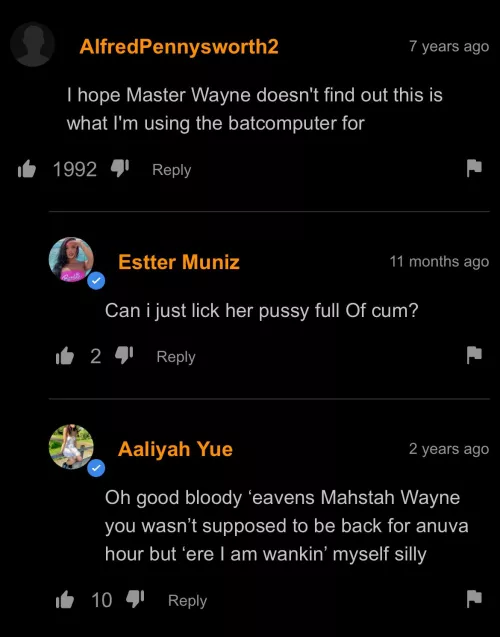Visit Aaliyah Yue's profile name link
Viewport: 500px width, 637px height.
(175, 449)
